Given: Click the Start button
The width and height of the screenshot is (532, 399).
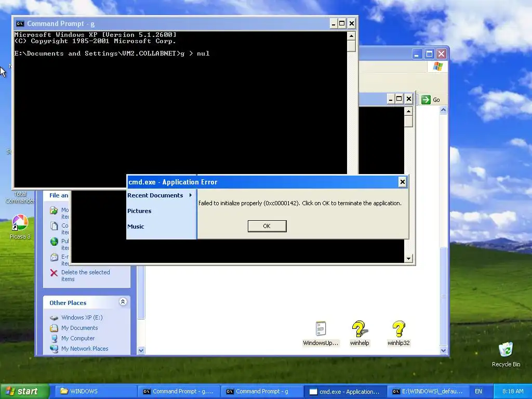Looking at the screenshot, I should pyautogui.click(x=25, y=392).
